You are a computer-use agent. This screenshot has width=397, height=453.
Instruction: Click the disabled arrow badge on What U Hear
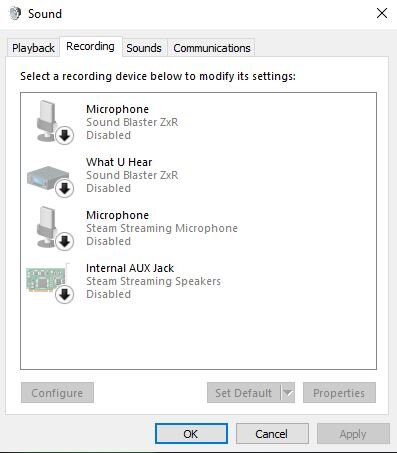pyautogui.click(x=64, y=189)
